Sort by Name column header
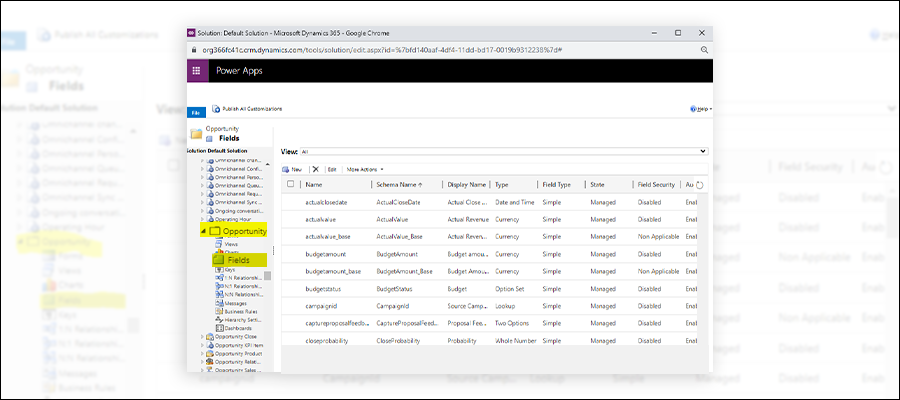The image size is (900, 400). tap(314, 185)
